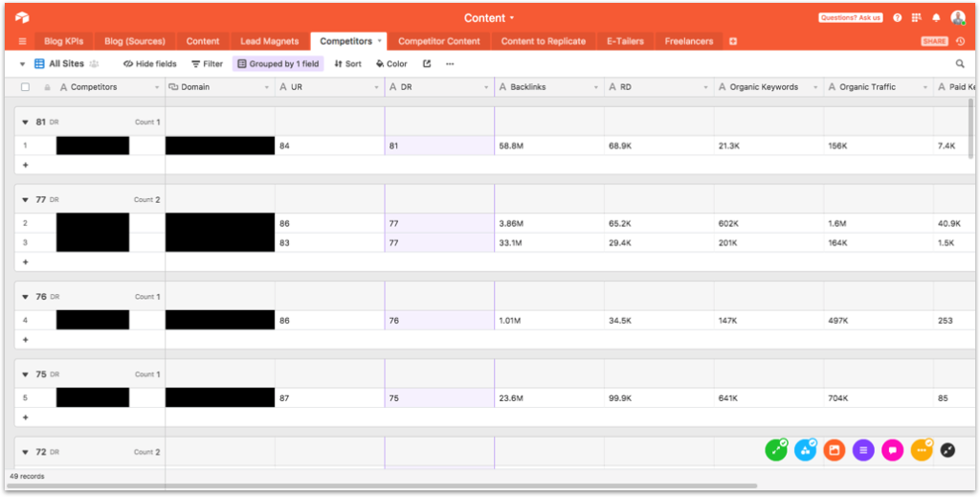Click the 497K Organic Traffic cell
Screen dimensions: 980x497
pyautogui.click(x=879, y=320)
